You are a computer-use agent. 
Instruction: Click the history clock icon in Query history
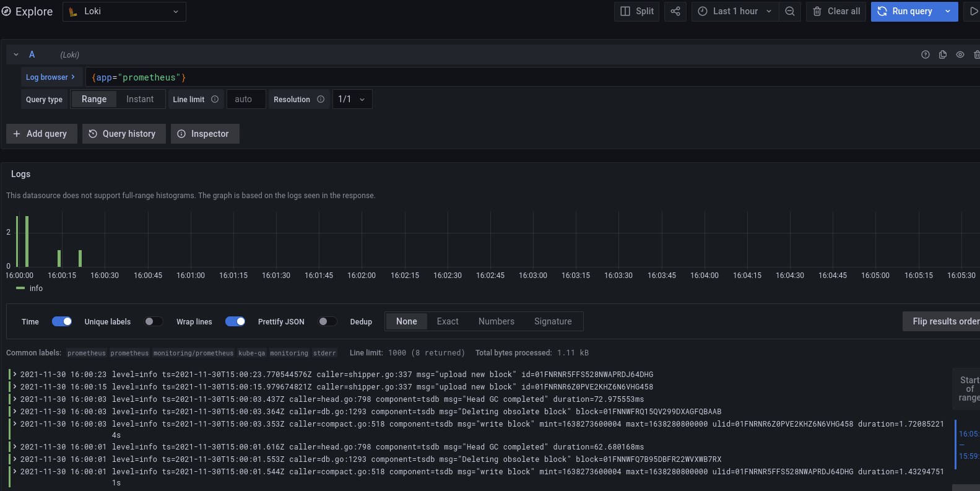pyautogui.click(x=93, y=134)
